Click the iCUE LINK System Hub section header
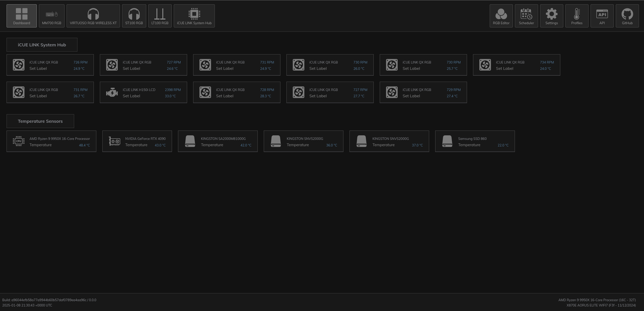 (x=42, y=45)
